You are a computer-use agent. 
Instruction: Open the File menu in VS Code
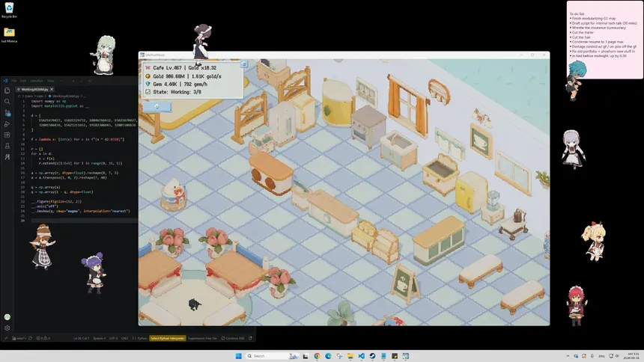point(14,81)
